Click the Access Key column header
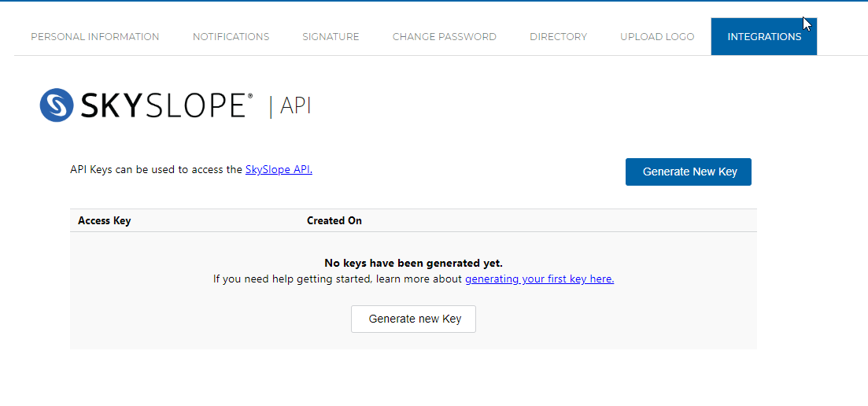 point(104,220)
